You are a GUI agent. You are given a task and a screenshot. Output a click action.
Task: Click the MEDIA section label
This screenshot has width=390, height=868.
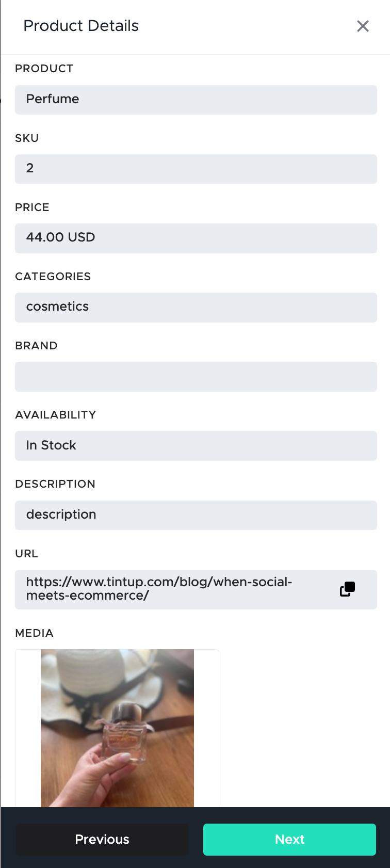point(35,633)
